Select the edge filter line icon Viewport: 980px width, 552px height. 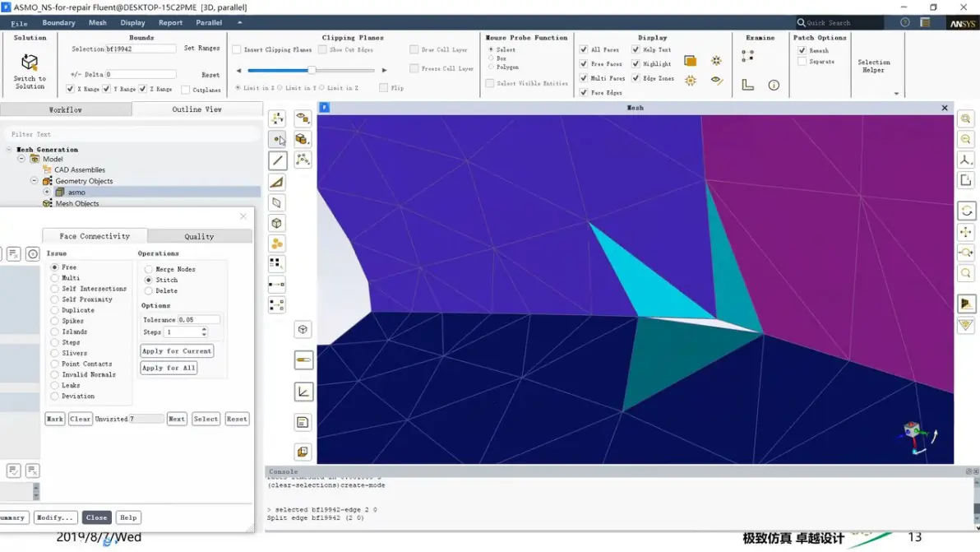coord(278,160)
